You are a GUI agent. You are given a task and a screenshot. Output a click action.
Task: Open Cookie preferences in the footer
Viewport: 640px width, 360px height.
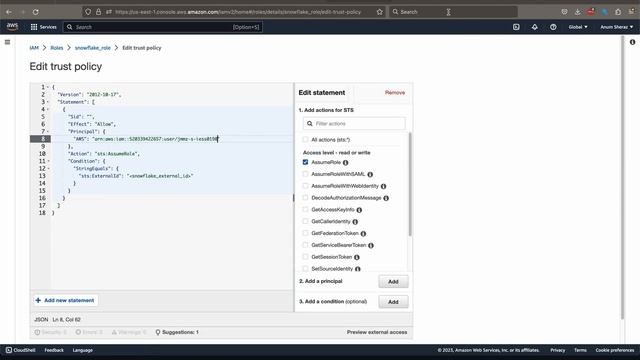tap(615, 350)
